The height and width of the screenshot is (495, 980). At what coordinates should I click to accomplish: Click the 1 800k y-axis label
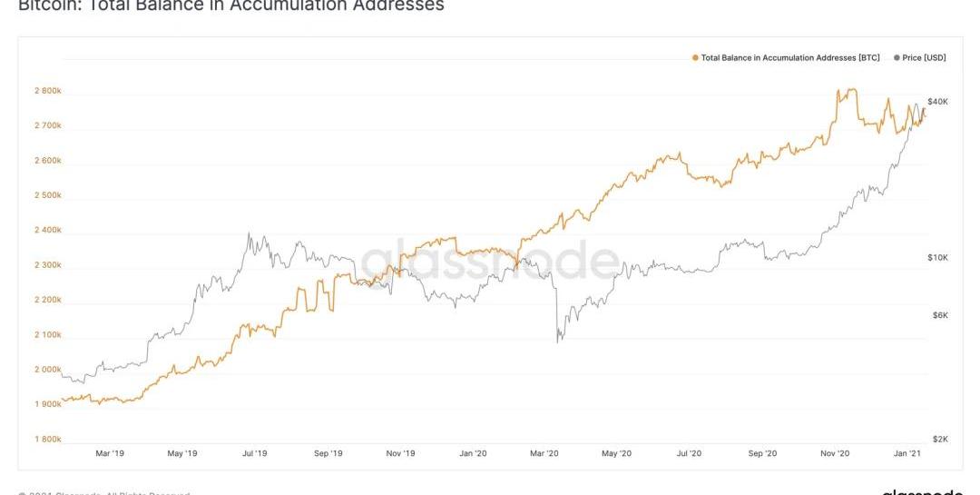48,440
